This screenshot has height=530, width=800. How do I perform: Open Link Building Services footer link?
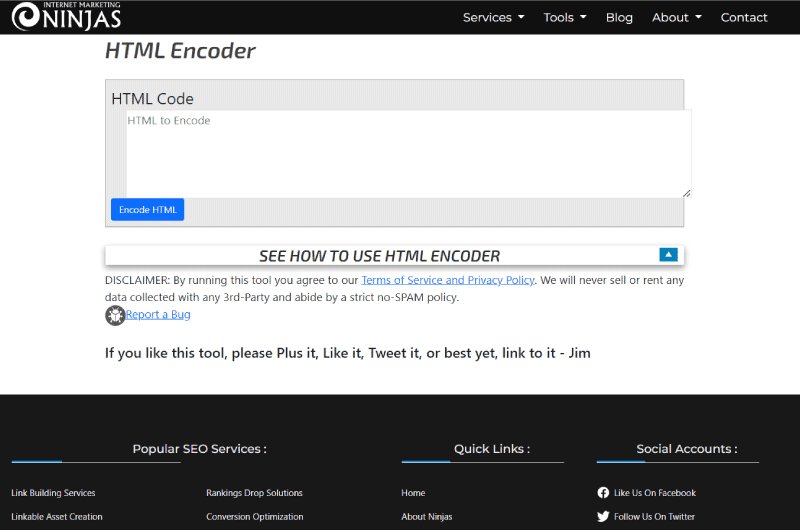point(53,493)
